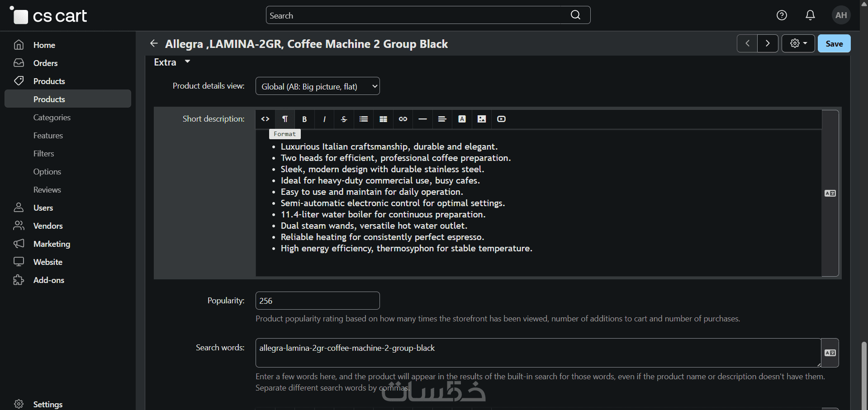
Task: Click into the Popularity field
Action: pyautogui.click(x=318, y=301)
